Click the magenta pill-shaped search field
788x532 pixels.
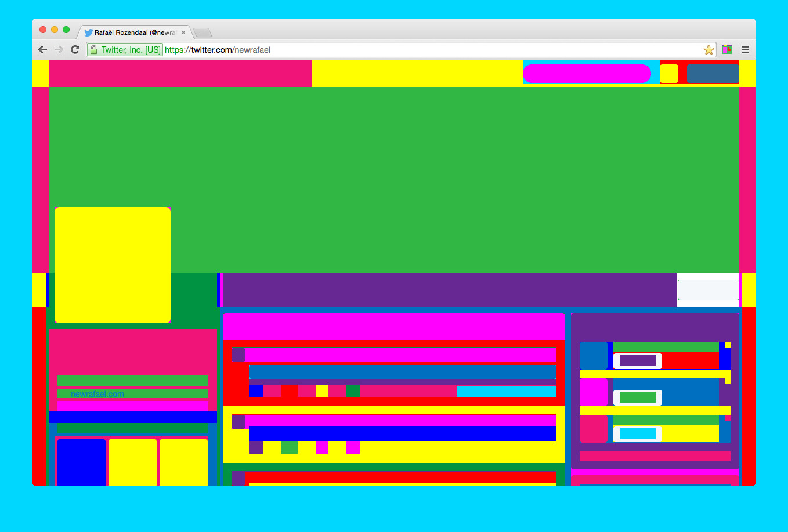(x=587, y=74)
